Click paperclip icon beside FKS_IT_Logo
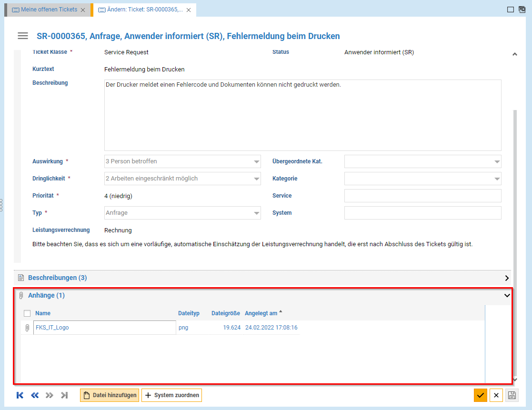The width and height of the screenshot is (532, 410). coord(27,328)
